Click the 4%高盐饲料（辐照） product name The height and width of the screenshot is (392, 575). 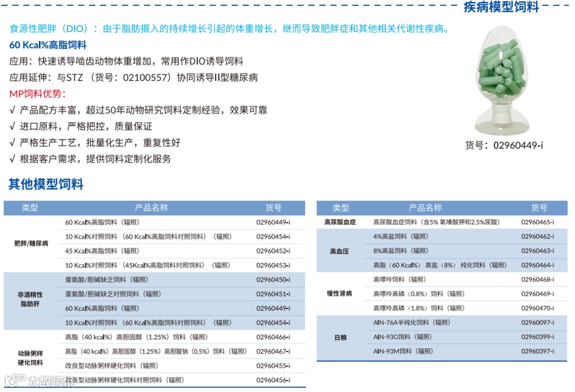[401, 237]
